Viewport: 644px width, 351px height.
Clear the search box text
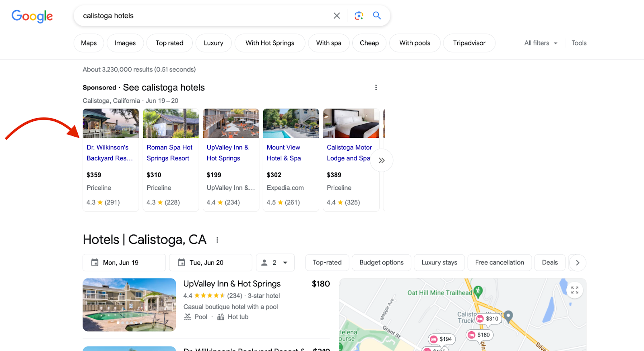tap(337, 16)
